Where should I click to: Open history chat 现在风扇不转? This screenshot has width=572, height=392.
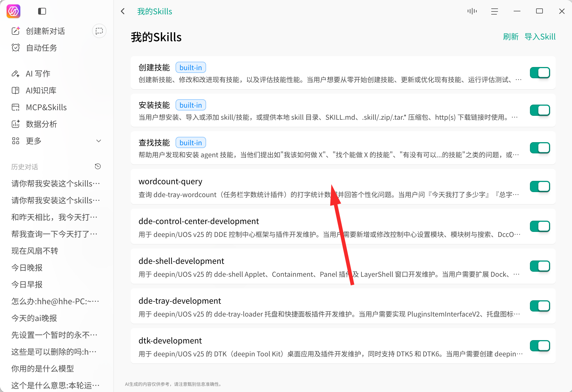coord(35,251)
